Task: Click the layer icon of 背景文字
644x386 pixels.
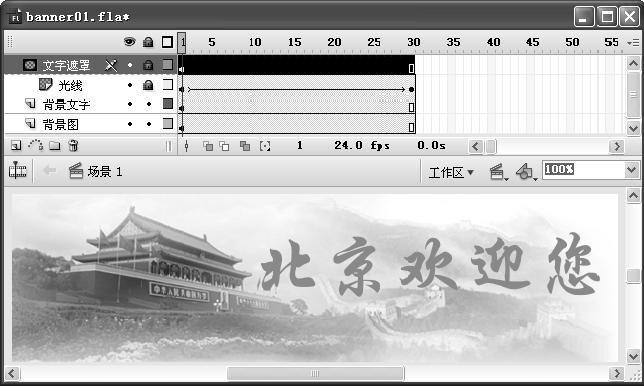Action: pyautogui.click(x=30, y=103)
